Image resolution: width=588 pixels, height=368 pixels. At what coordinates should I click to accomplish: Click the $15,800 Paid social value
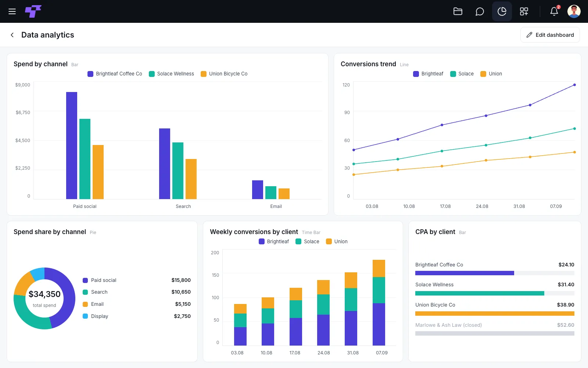(x=181, y=280)
